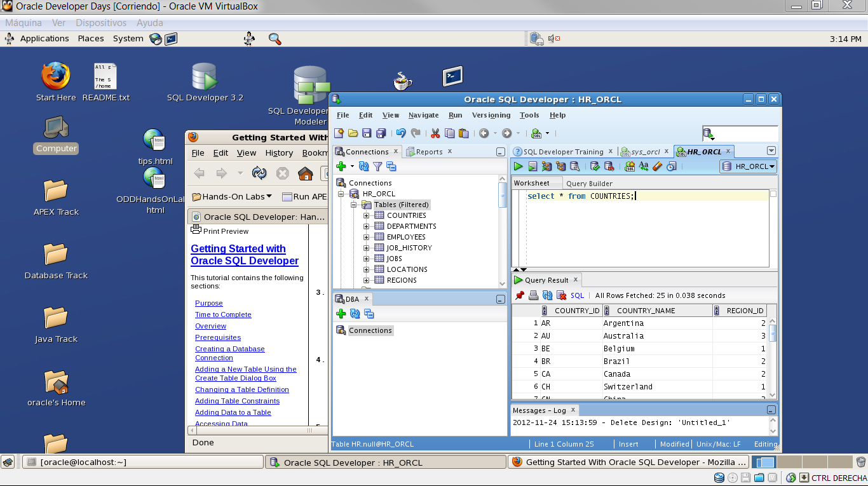Apply a filter in the Connections panel
868x486 pixels.
(x=377, y=166)
